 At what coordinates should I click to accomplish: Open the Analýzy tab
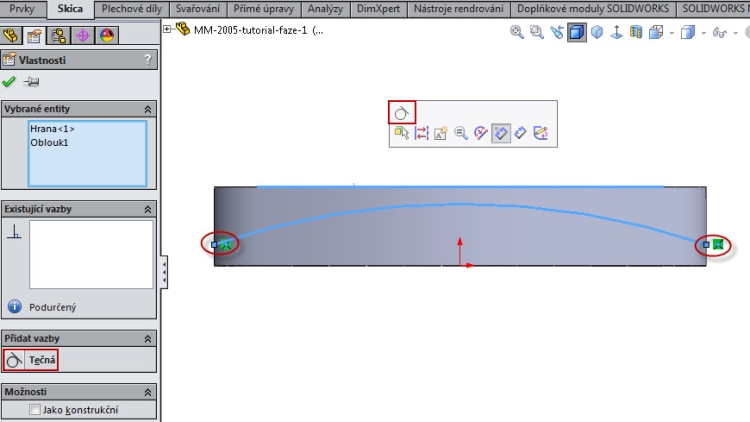click(325, 9)
